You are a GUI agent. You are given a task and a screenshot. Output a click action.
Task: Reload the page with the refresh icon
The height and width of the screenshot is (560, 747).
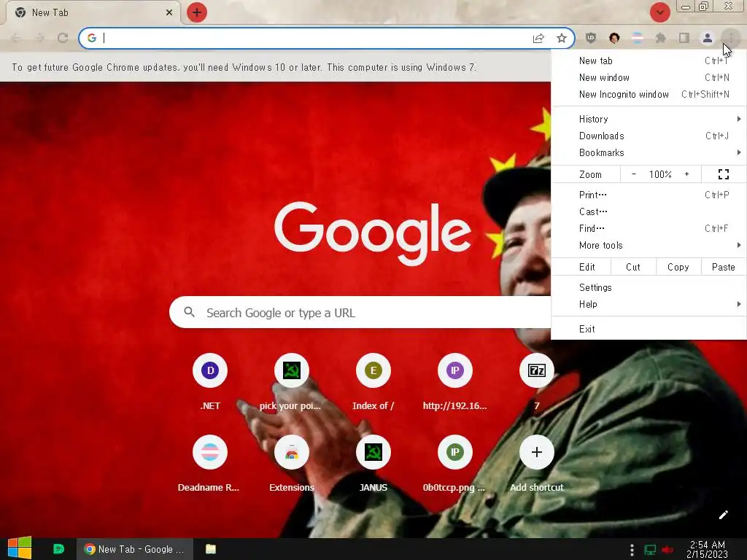63,38
